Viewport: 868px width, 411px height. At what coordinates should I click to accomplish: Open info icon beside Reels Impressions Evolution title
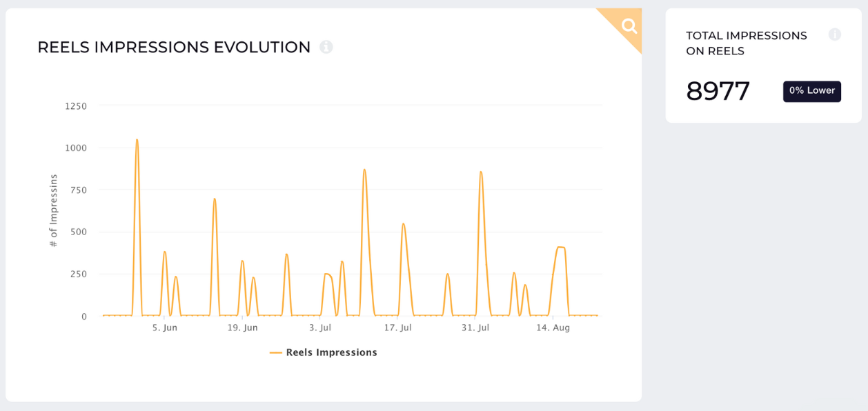[x=326, y=47]
